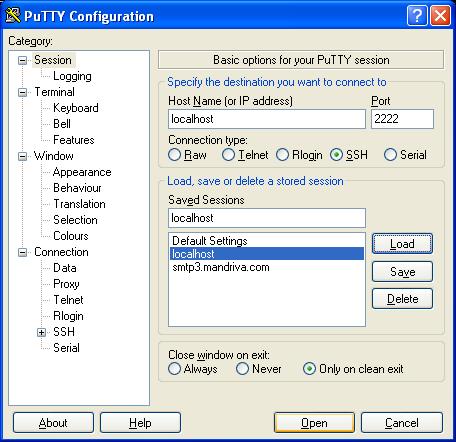Expand the SSH tree node
The height and width of the screenshot is (442, 456).
[41, 332]
